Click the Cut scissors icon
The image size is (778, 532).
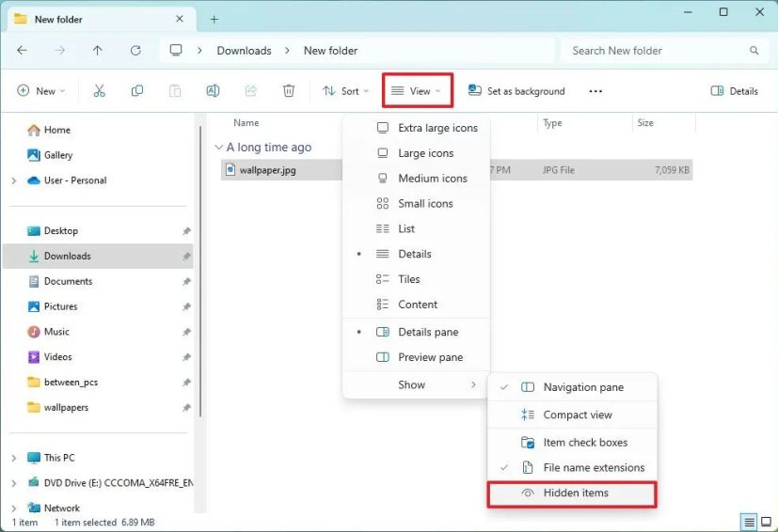[x=99, y=91]
